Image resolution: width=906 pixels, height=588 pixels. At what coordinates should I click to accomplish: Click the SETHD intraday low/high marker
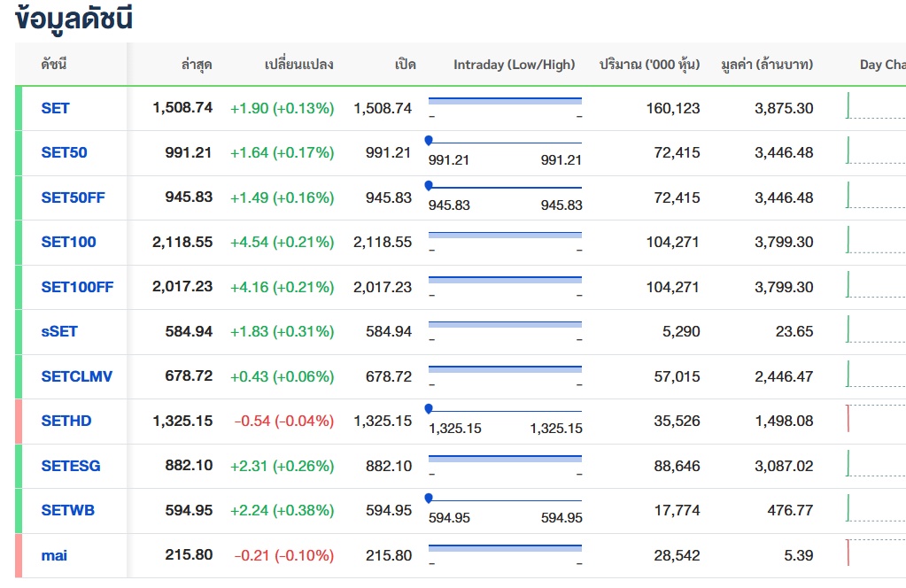point(429,408)
